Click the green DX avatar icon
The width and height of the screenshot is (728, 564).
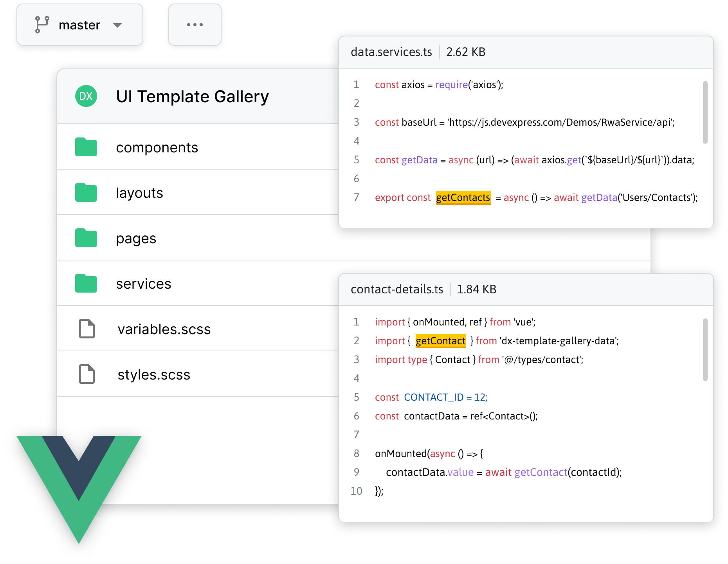pos(86,96)
